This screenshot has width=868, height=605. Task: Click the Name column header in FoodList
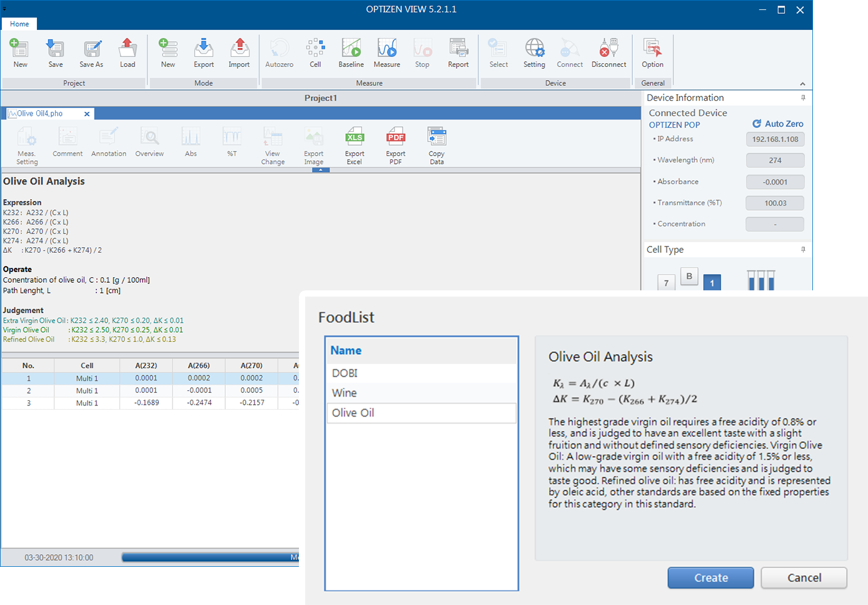422,350
